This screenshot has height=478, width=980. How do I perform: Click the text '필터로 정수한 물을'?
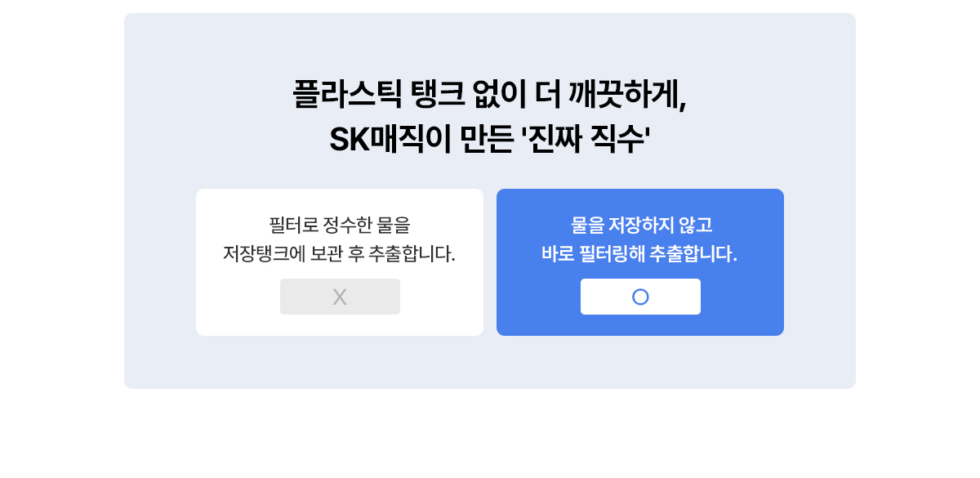[x=340, y=225]
